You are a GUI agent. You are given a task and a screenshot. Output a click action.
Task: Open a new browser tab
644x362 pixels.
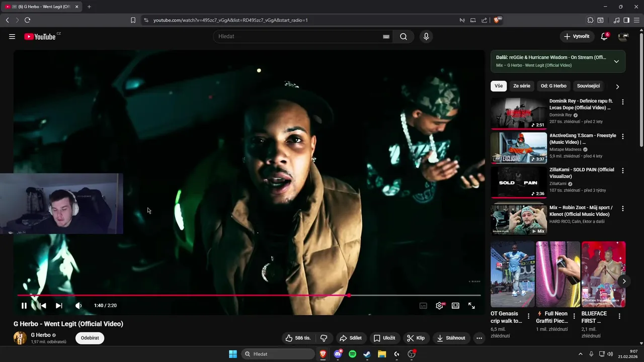point(89,7)
